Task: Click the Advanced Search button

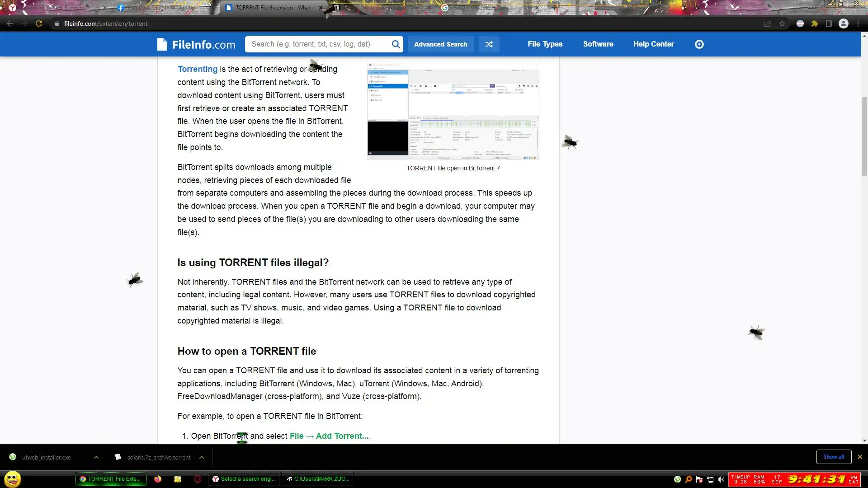Action: [440, 44]
